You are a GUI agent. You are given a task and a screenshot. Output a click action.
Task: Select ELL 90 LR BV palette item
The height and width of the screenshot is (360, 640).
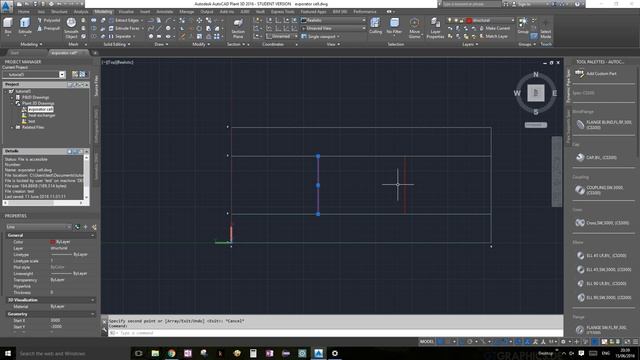point(601,283)
